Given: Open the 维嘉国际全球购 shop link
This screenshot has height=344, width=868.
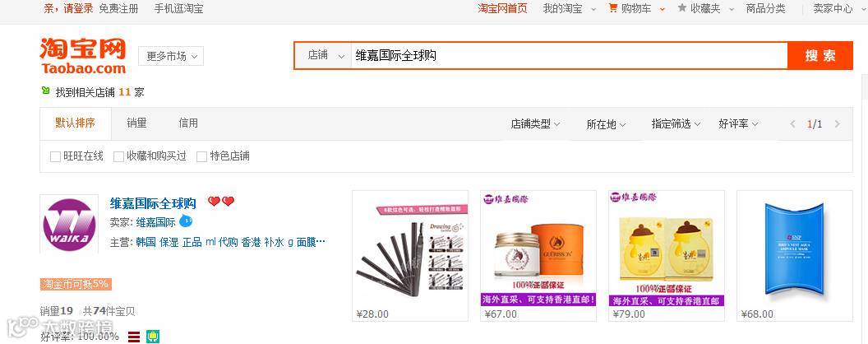Looking at the screenshot, I should tap(154, 202).
